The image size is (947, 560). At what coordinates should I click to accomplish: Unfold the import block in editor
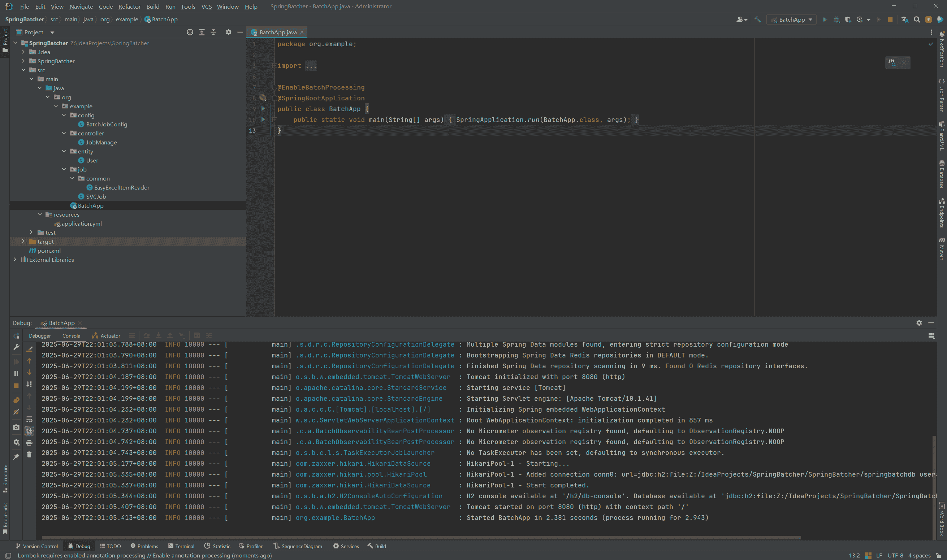(275, 66)
